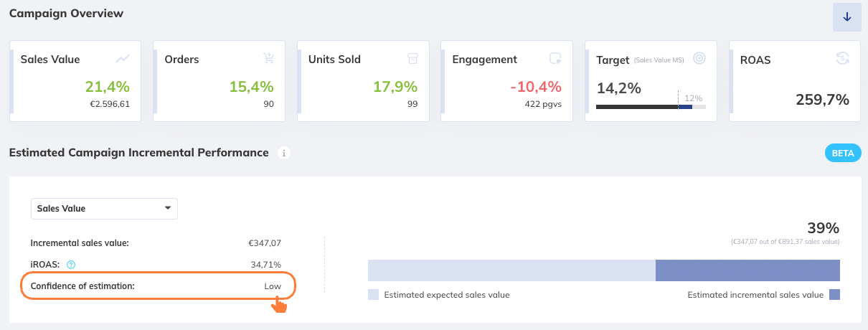The height and width of the screenshot is (330, 868).
Task: Click the Sales Value trend line icon
Action: tap(123, 59)
